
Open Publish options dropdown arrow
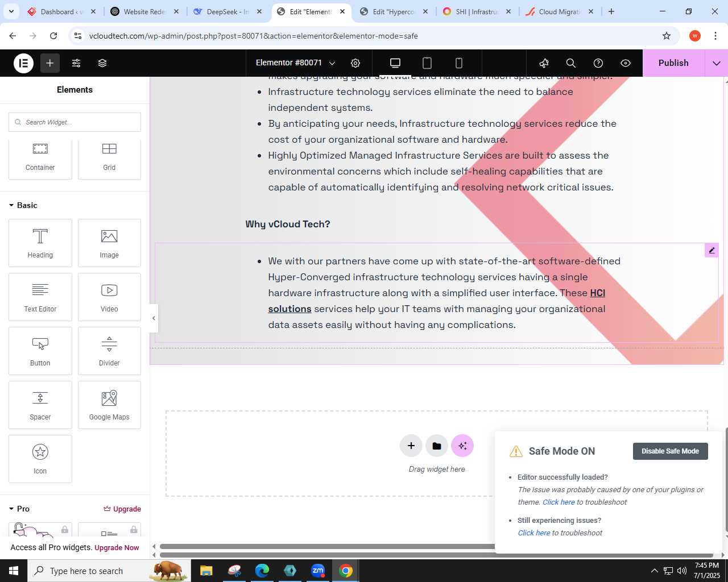[716, 63]
